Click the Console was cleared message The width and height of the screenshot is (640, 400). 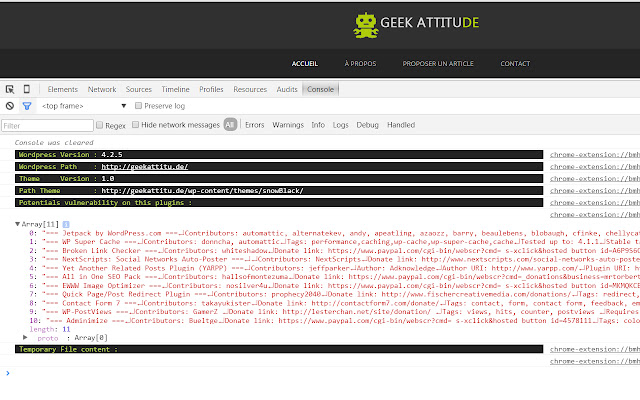click(54, 142)
